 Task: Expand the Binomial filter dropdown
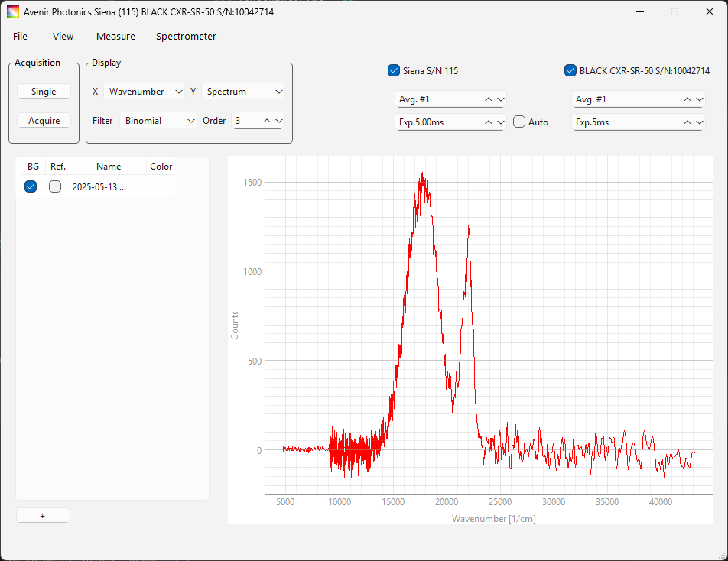click(x=159, y=121)
